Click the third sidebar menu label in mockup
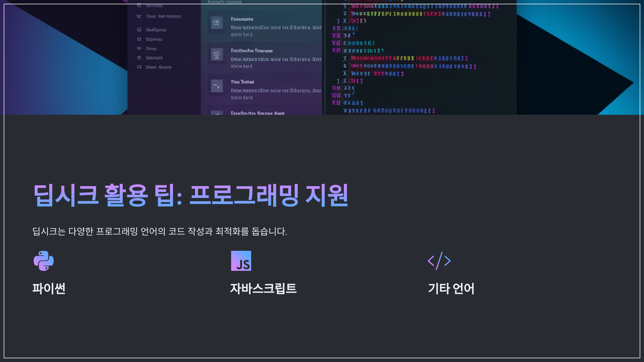Viewport: 644px width, 362px height. tap(156, 30)
